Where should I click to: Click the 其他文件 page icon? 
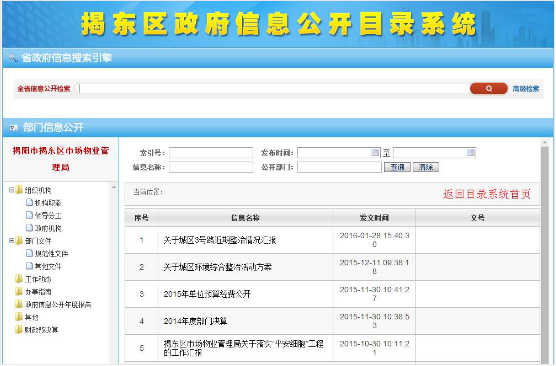[x=30, y=266]
